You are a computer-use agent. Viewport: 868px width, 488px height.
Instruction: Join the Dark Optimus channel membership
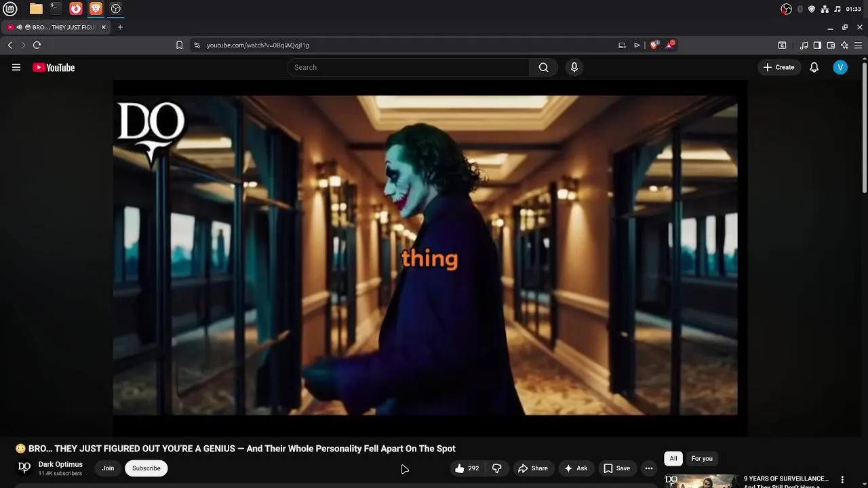pos(108,468)
